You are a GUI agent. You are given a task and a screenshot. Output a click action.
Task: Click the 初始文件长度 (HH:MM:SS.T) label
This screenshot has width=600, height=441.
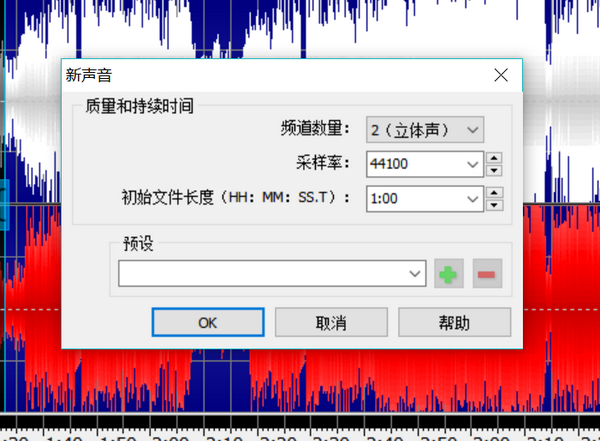click(x=236, y=198)
